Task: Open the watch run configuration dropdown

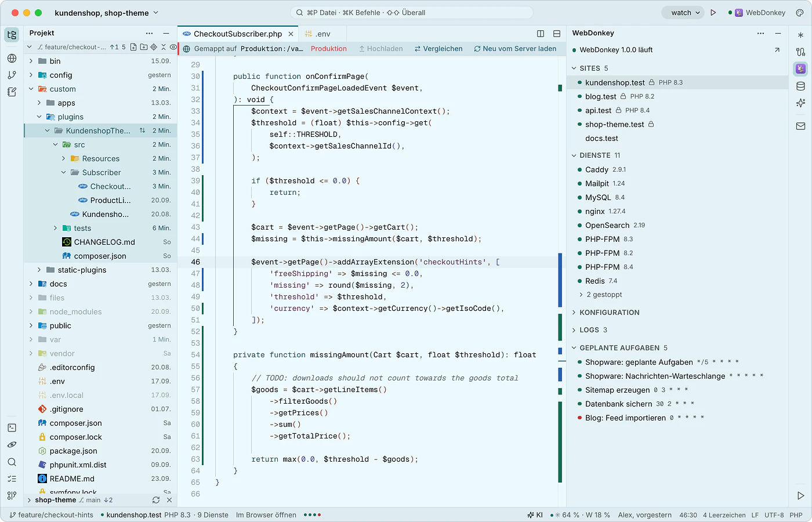Action: (x=682, y=13)
